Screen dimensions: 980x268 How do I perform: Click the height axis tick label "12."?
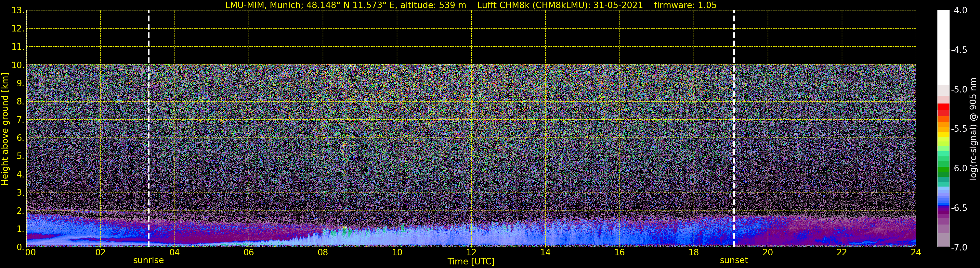[18, 29]
